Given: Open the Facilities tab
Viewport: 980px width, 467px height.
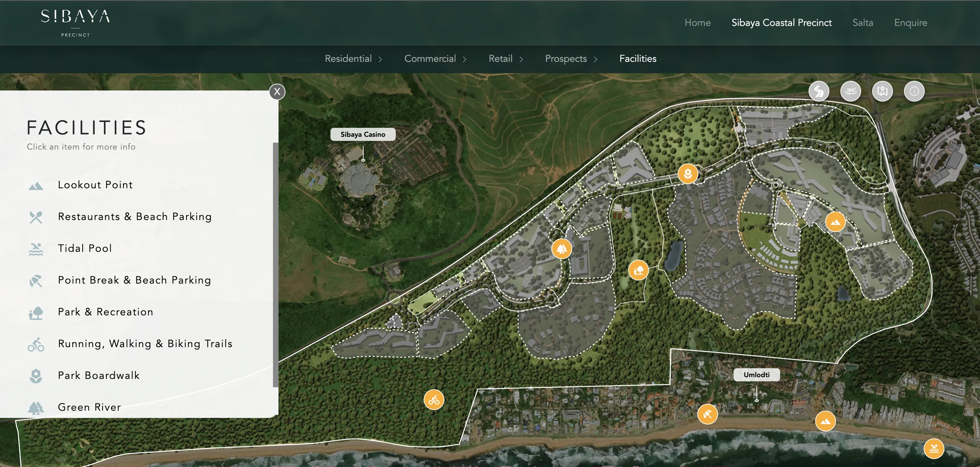Looking at the screenshot, I should (638, 59).
